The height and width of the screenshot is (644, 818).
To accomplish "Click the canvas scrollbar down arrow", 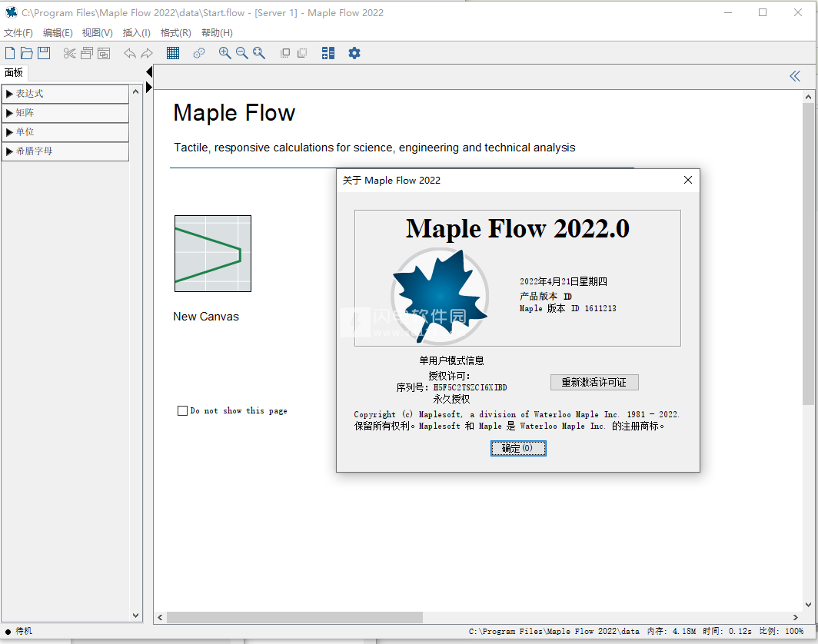I will click(x=808, y=605).
